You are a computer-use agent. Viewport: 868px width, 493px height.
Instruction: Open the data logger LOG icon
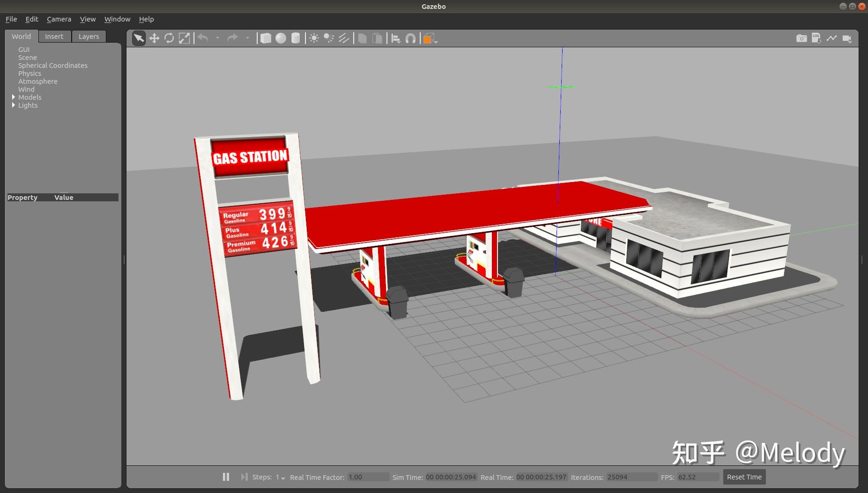tap(816, 38)
